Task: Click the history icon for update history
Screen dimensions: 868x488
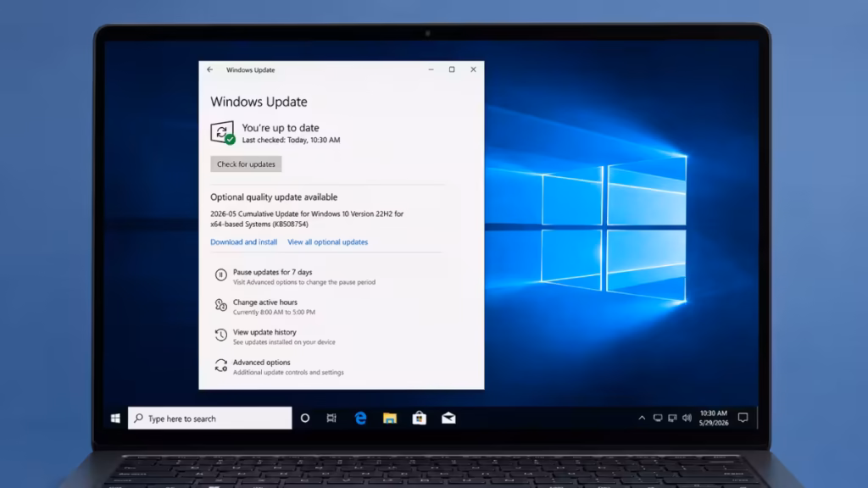Action: [x=221, y=335]
